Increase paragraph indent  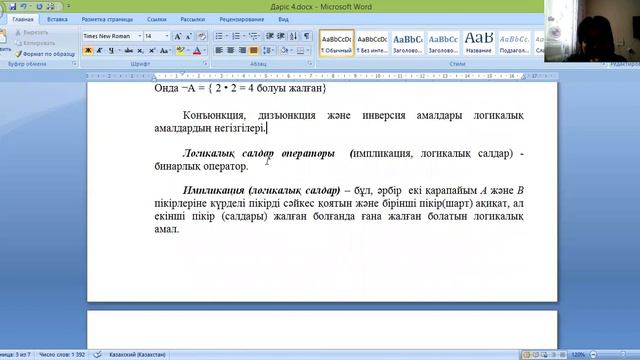281,36
